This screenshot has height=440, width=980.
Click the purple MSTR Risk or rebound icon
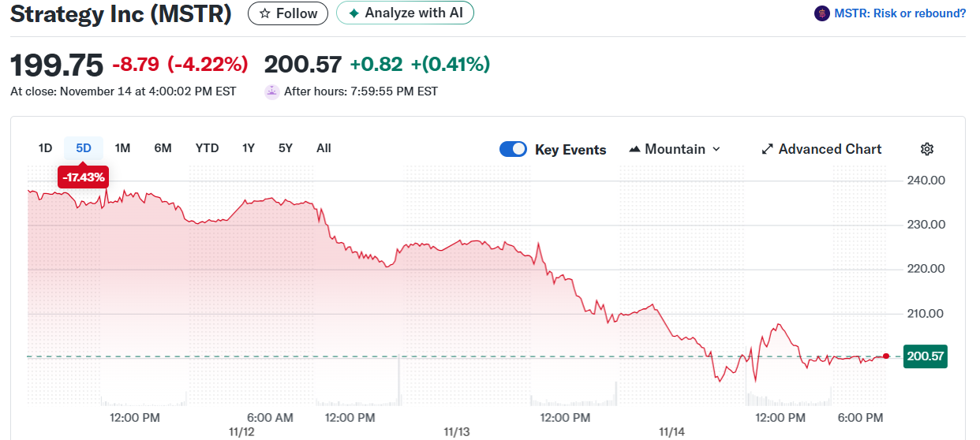tap(821, 13)
